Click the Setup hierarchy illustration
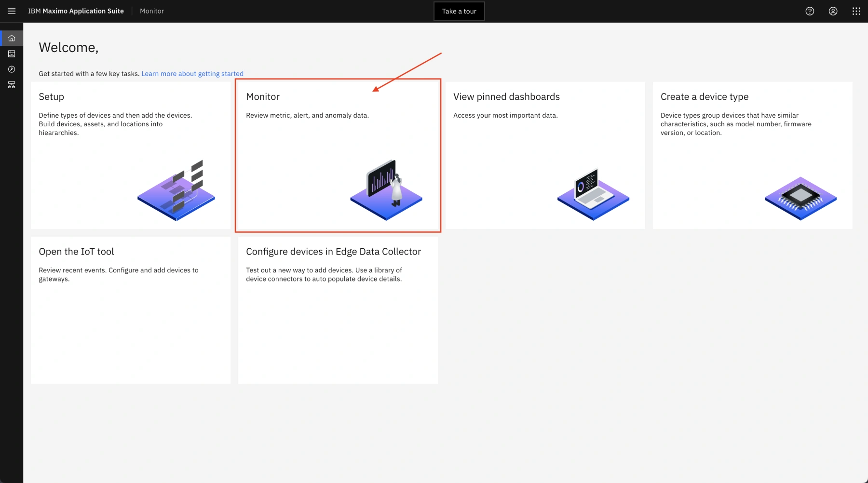 176,190
